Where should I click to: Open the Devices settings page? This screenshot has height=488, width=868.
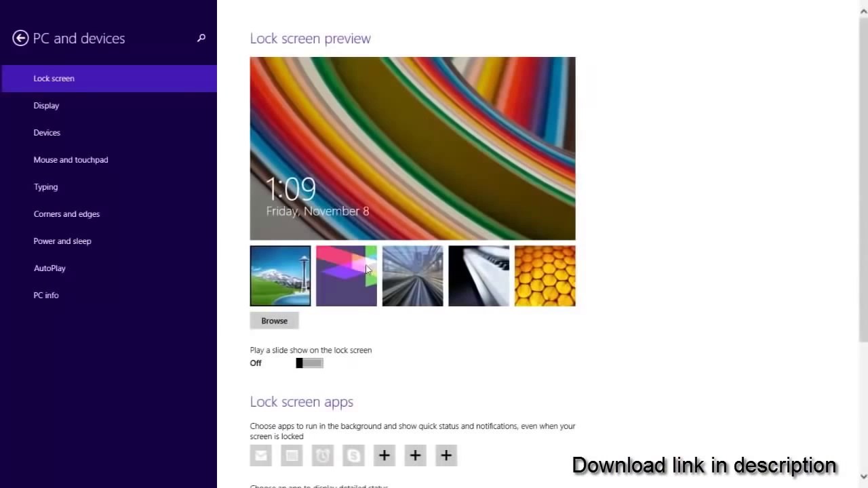click(x=108, y=133)
